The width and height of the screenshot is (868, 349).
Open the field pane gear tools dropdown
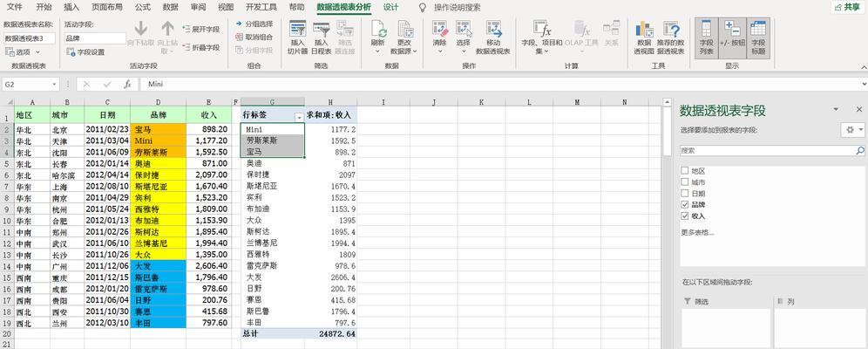click(x=853, y=130)
